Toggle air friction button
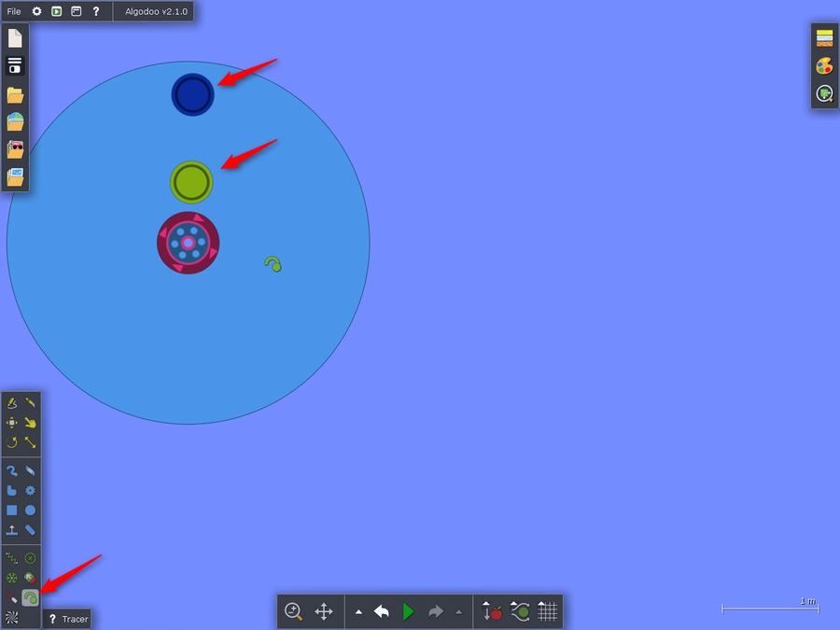Viewport: 840px width, 630px height. pos(521,612)
